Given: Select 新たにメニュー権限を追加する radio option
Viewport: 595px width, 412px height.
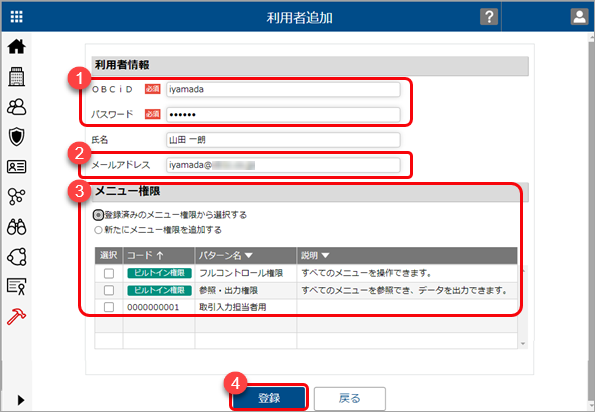Looking at the screenshot, I should coord(98,230).
